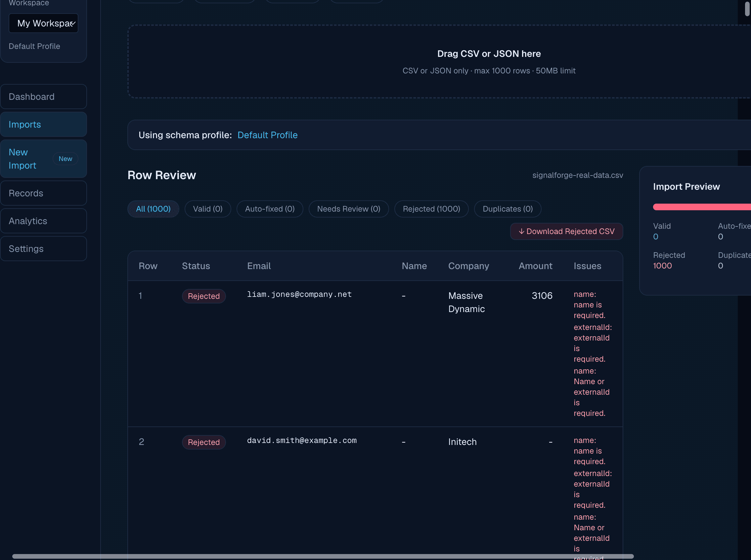The image size is (751, 560).
Task: Click the Row column header
Action: [x=148, y=266]
